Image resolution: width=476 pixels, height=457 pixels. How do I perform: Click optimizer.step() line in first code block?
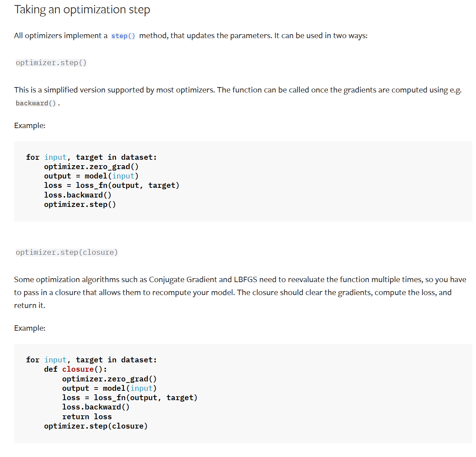click(x=80, y=204)
